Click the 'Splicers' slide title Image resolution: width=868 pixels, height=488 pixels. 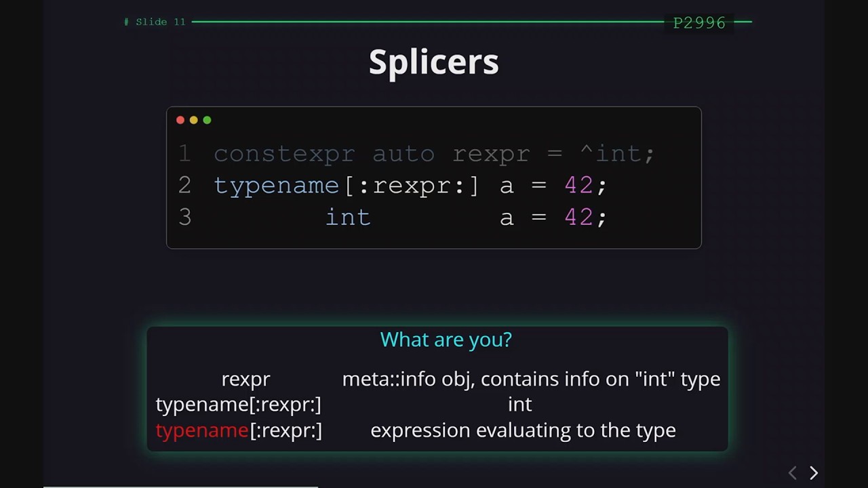pyautogui.click(x=434, y=62)
